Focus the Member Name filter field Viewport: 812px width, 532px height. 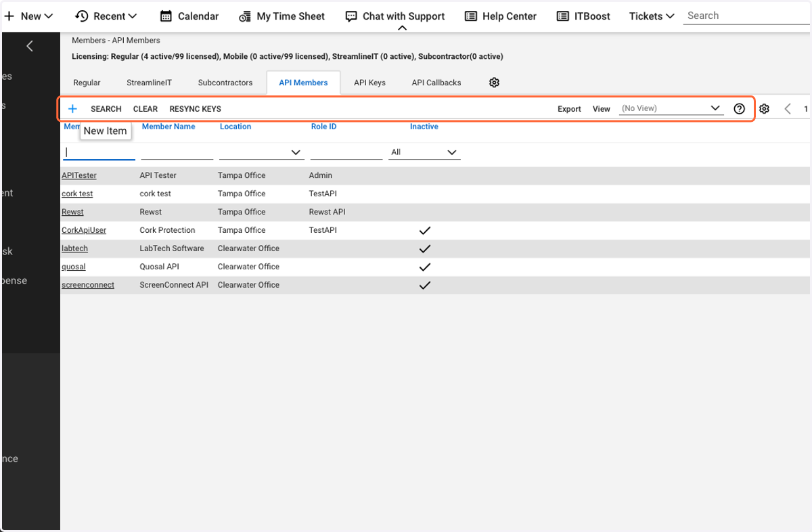[x=177, y=152]
